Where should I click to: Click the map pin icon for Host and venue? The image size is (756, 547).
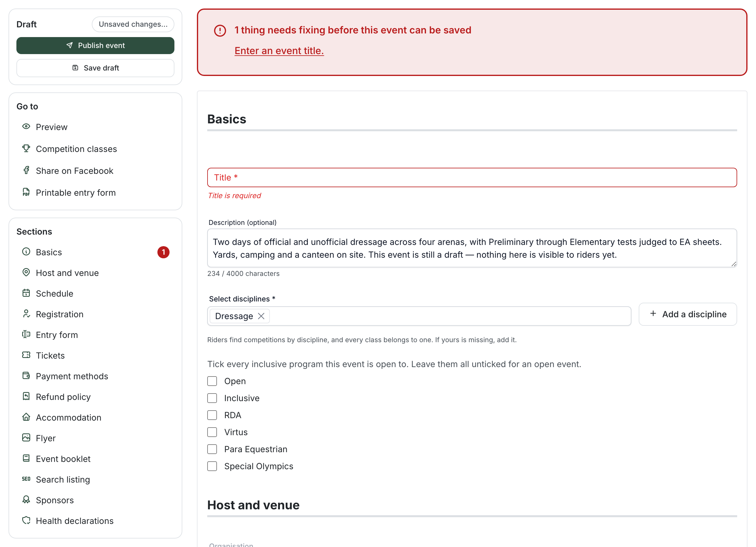click(x=26, y=272)
